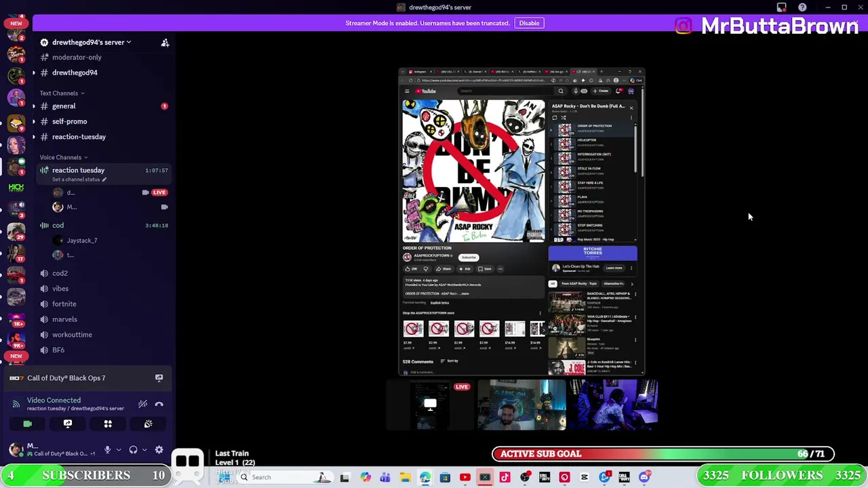Open OBS Studio from the taskbar
This screenshot has height=488, width=868.
click(525, 477)
